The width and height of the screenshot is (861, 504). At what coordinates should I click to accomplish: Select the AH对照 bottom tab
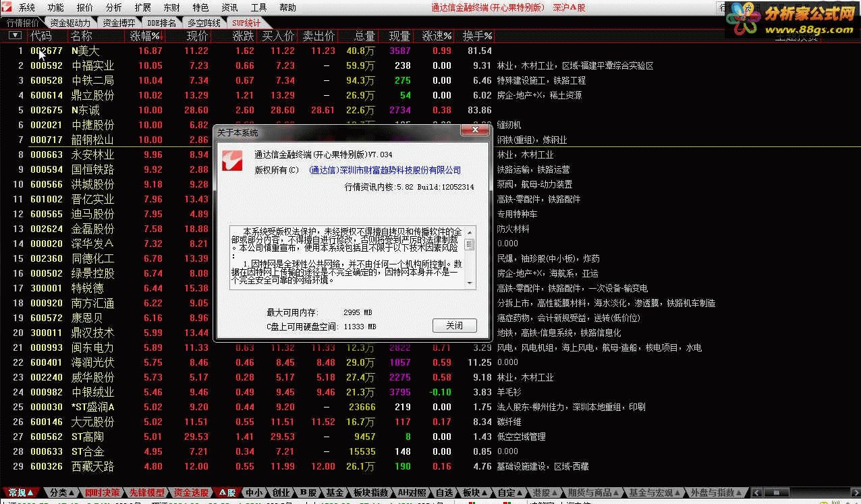pos(412,493)
